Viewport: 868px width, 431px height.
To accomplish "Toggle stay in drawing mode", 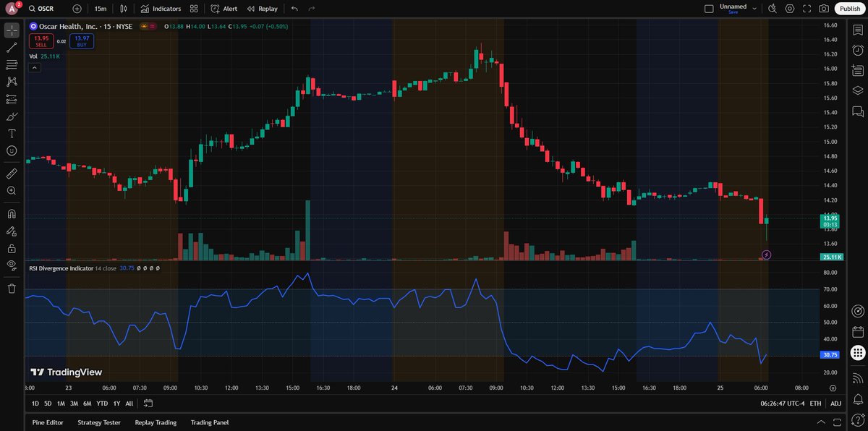I will [12, 231].
